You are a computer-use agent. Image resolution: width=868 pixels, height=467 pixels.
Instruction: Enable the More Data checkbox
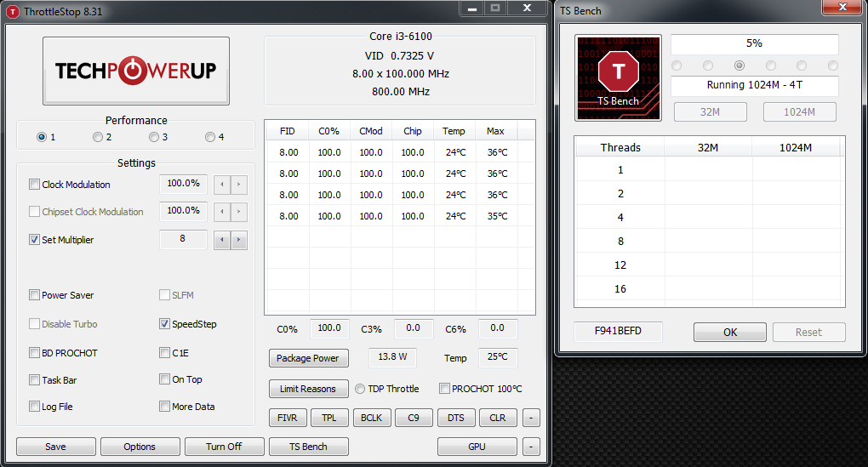click(x=164, y=406)
